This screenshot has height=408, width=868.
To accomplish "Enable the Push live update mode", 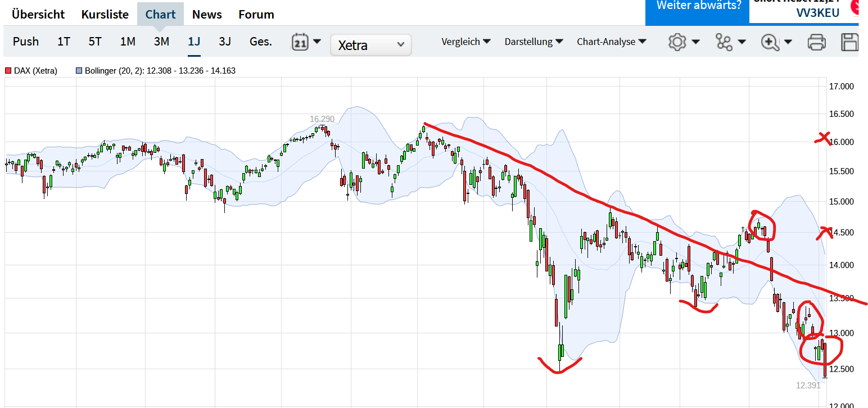I will pyautogui.click(x=25, y=42).
